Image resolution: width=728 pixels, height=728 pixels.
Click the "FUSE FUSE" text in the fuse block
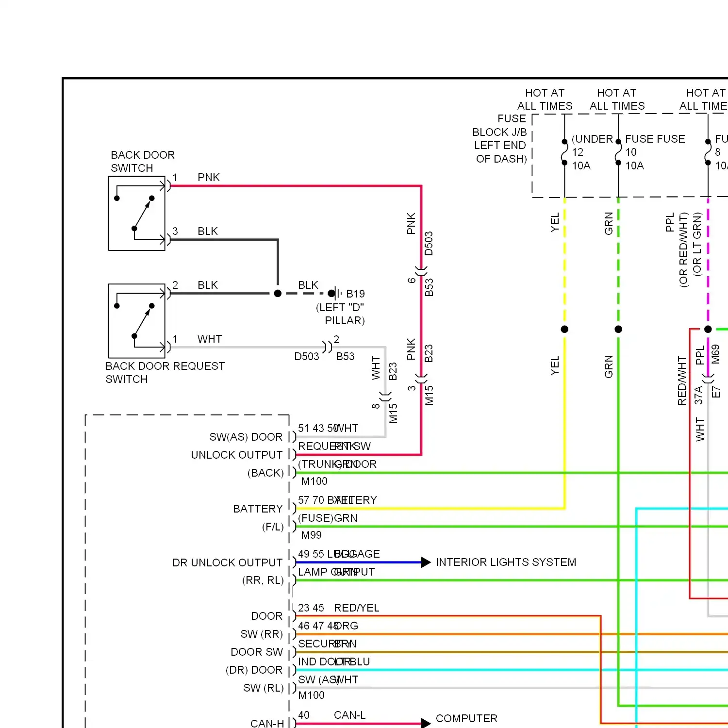click(x=655, y=139)
